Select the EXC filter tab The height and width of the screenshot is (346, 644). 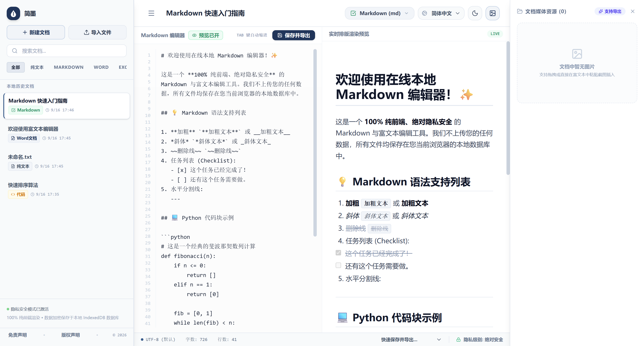[122, 67]
